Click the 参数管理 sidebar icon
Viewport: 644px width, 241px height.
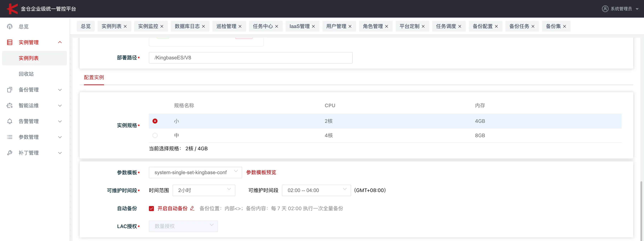click(10, 137)
